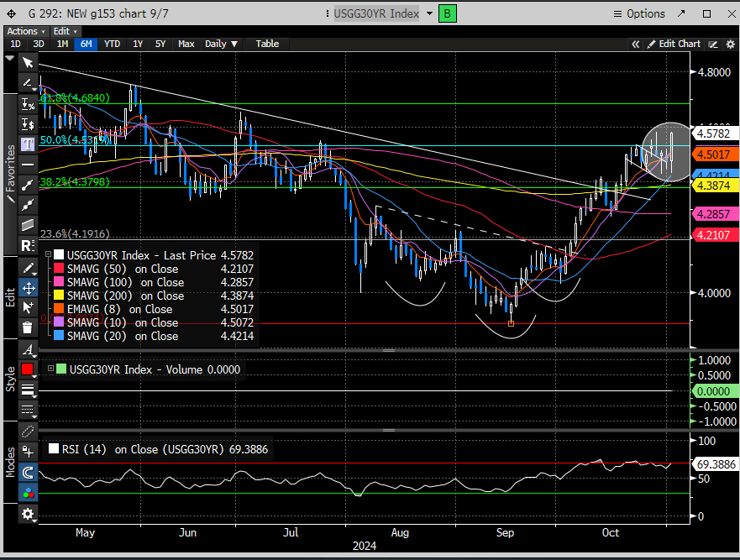The width and height of the screenshot is (740, 560).
Task: Click the Table view button
Action: coord(267,44)
